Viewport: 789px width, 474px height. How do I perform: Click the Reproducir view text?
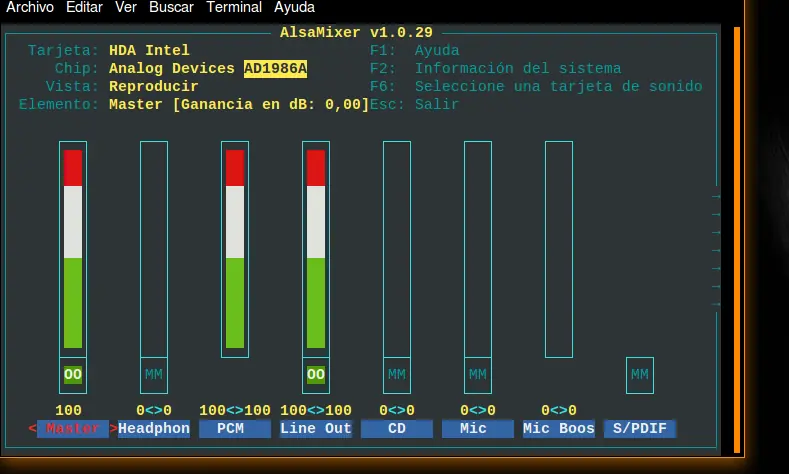153,87
